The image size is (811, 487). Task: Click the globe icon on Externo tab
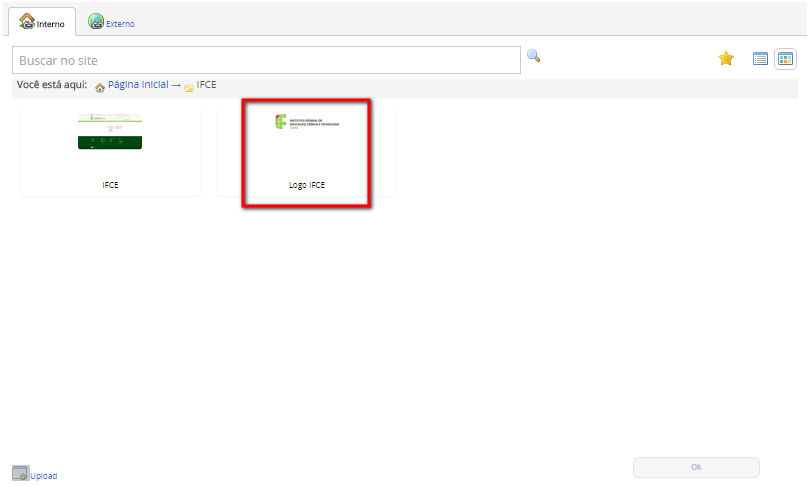96,21
